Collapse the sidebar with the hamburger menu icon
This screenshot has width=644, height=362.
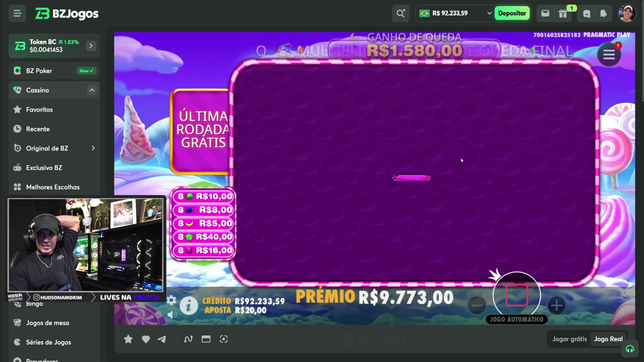point(17,13)
